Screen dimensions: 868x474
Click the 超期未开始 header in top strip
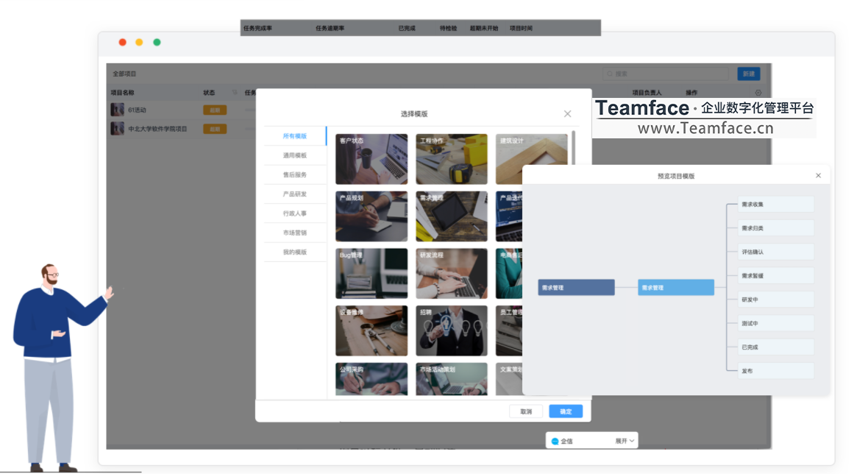pos(484,28)
